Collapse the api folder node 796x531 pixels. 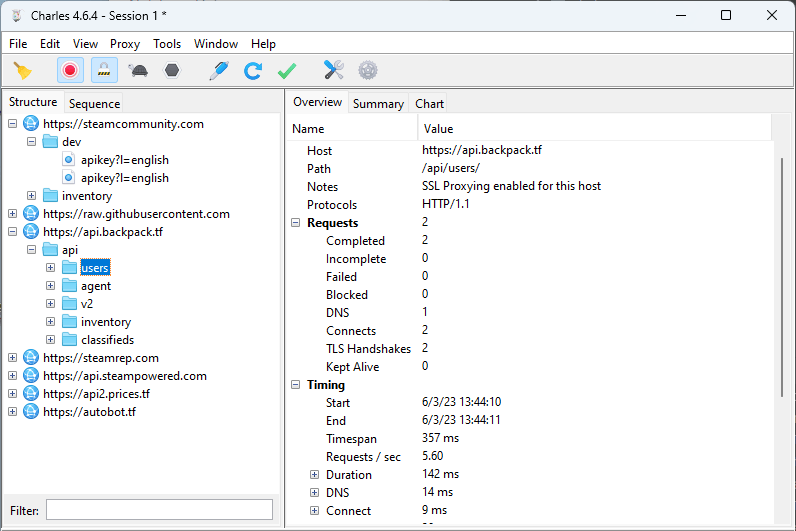coord(31,249)
